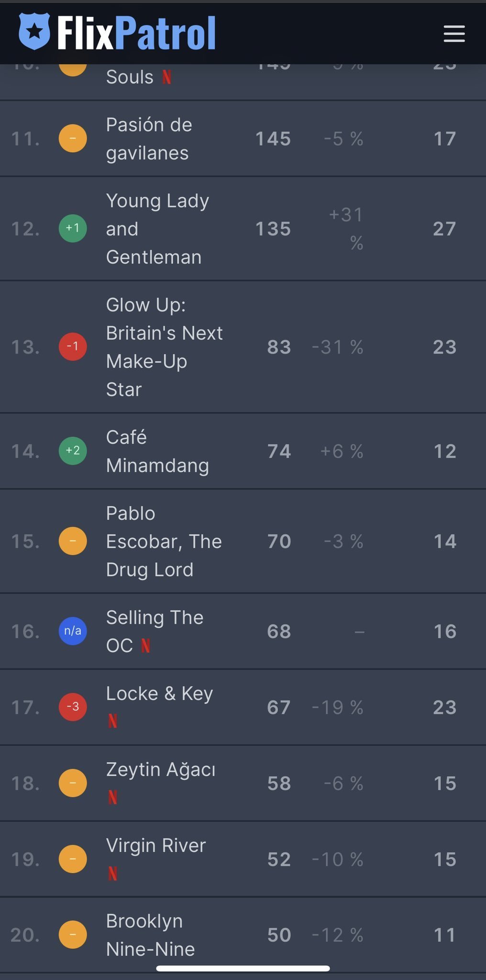Click Netflix N icon under Virgin River
486x980 pixels.
tap(113, 873)
